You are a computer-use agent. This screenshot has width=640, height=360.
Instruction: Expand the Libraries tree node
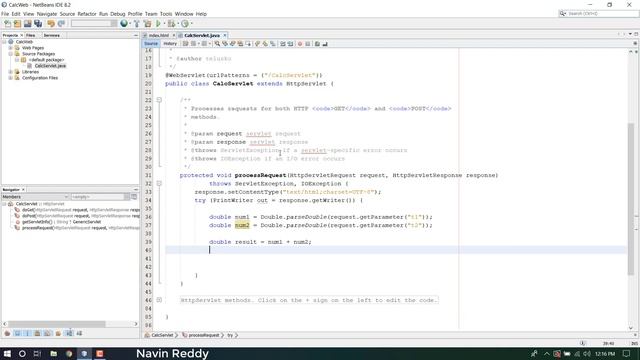coord(11,72)
